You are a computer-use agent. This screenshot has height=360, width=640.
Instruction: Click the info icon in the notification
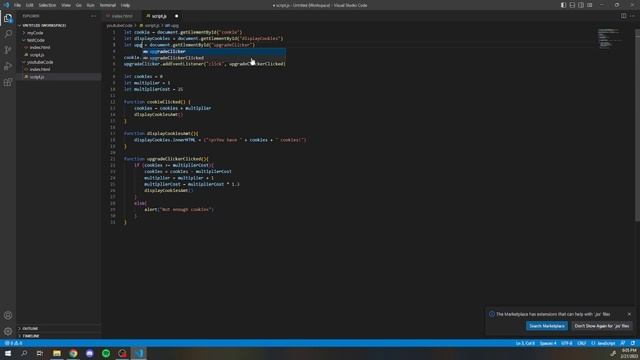[x=492, y=314]
